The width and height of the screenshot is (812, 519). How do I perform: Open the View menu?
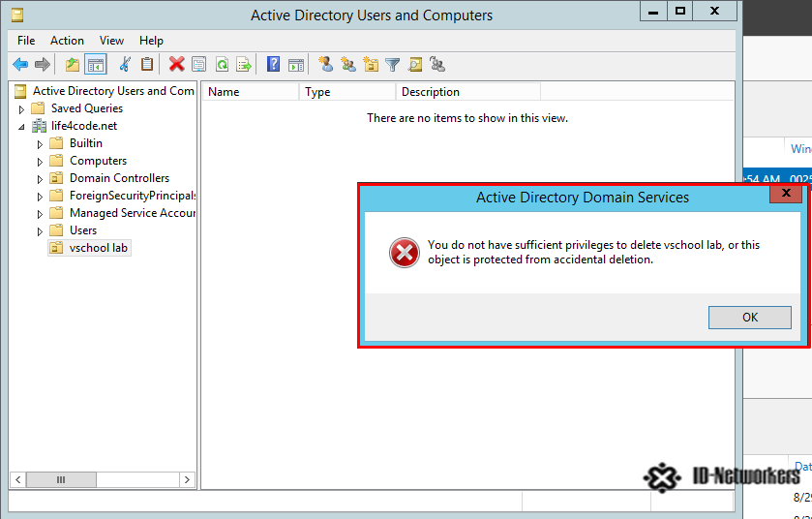[111, 41]
